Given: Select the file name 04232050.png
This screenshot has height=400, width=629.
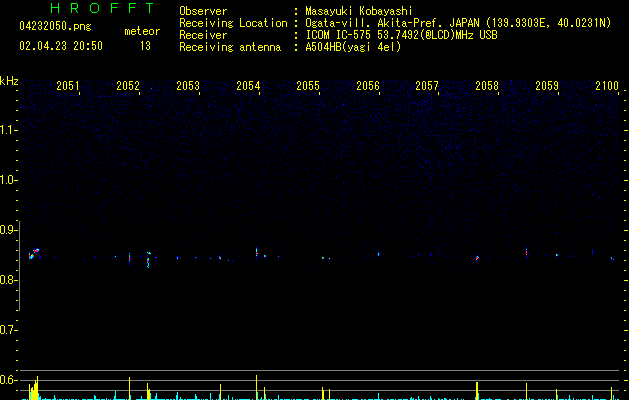Looking at the screenshot, I should (55, 27).
